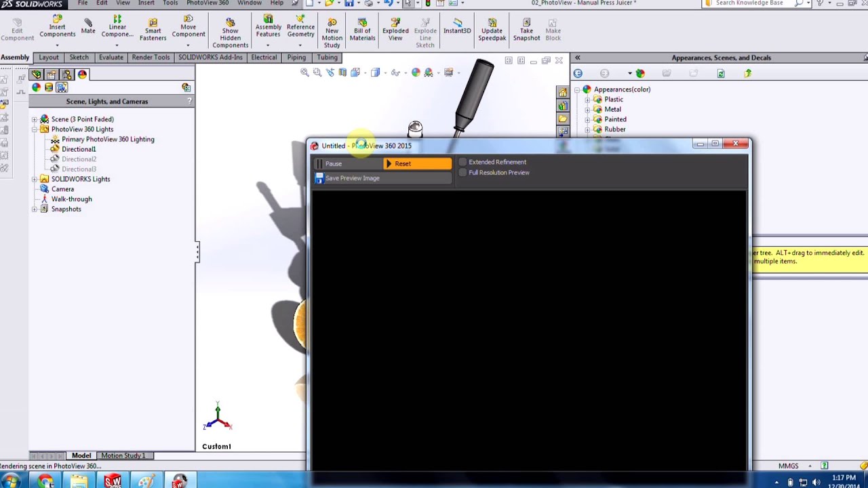The height and width of the screenshot is (488, 868).
Task: Click Edit Appearance icon in view toolbar
Action: coord(416,73)
